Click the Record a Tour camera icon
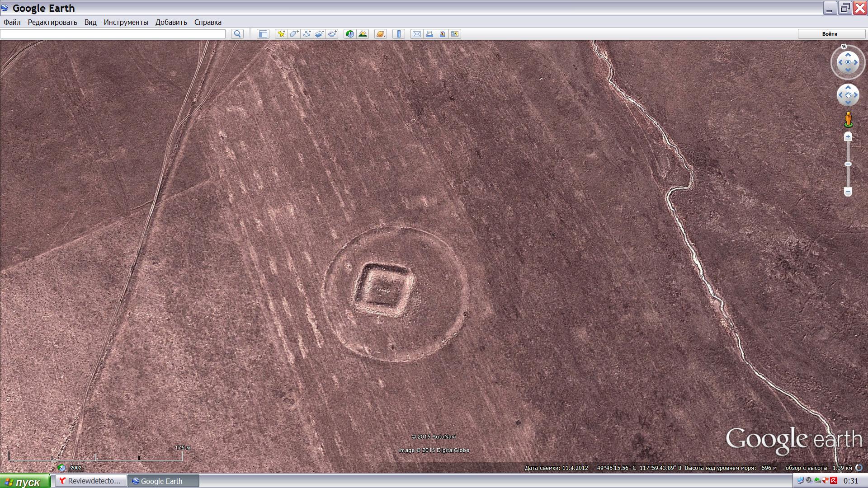This screenshot has height=488, width=868. 333,34
